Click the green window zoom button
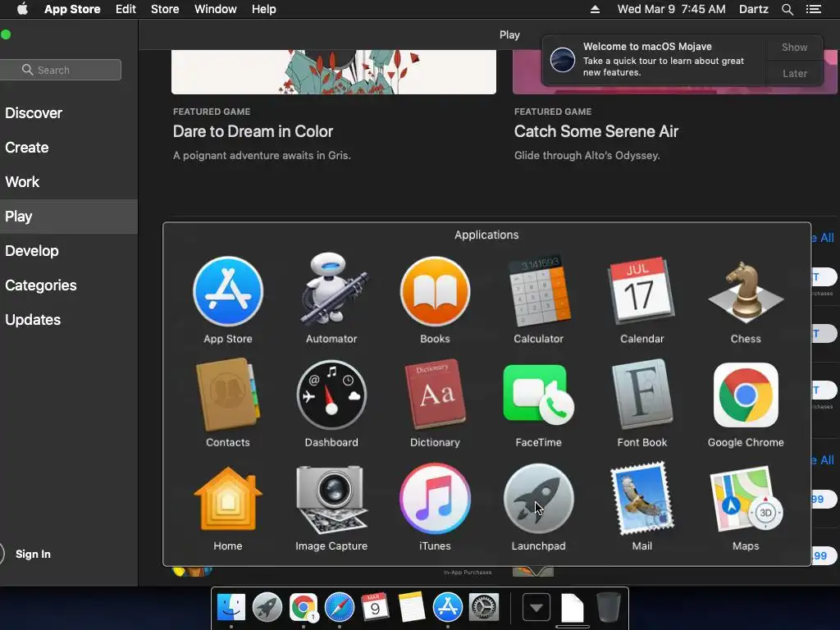 point(6,34)
